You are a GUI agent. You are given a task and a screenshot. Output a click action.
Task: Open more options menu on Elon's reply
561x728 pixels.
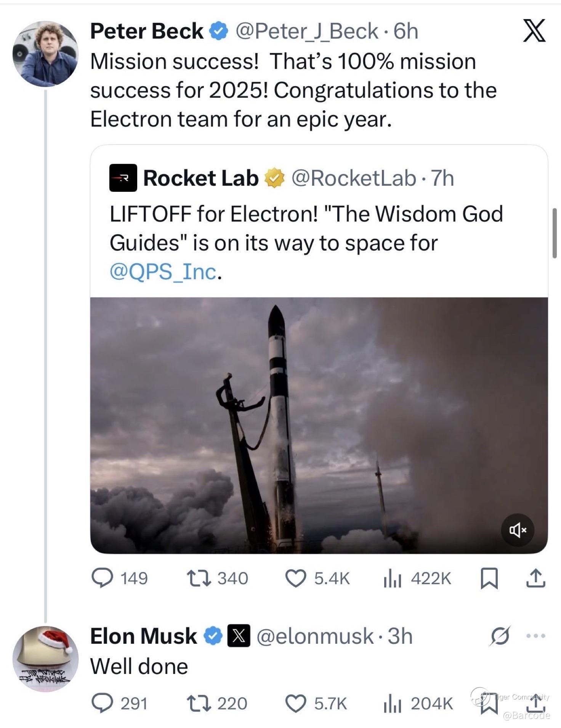coord(535,636)
